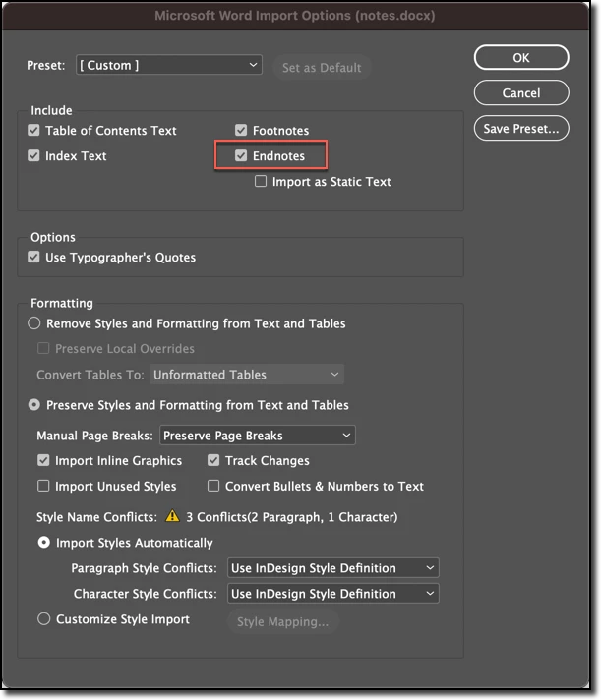The height and width of the screenshot is (700, 601).
Task: Open Paragraph Style Conflicts dropdown
Action: click(x=333, y=568)
